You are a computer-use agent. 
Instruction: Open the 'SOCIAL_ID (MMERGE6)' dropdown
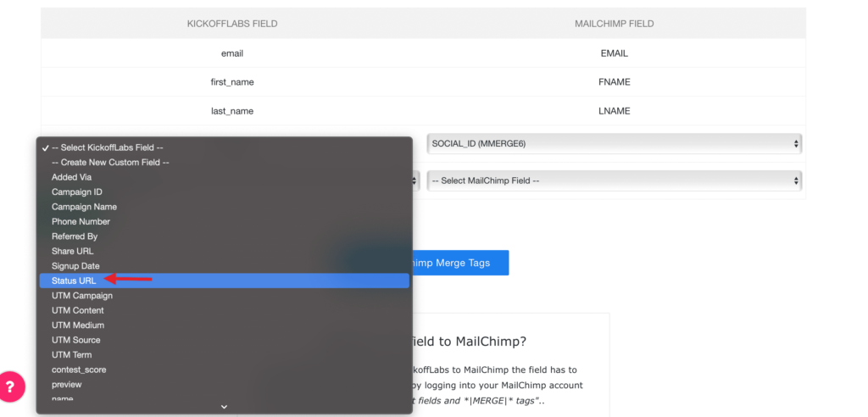click(615, 144)
